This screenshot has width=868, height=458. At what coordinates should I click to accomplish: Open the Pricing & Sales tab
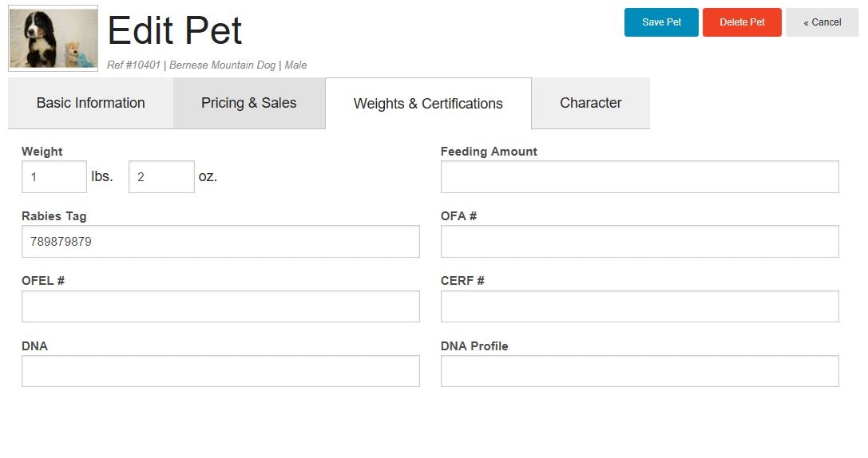point(249,103)
